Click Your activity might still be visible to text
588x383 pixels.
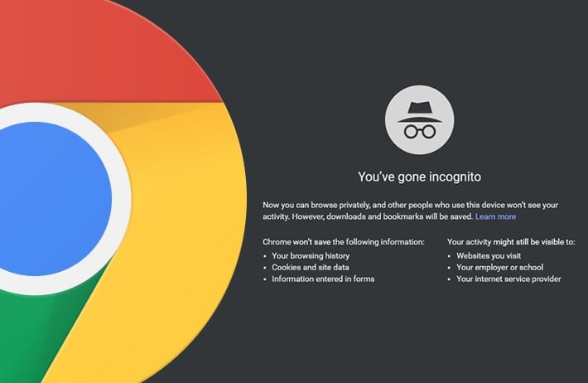pyautogui.click(x=511, y=242)
